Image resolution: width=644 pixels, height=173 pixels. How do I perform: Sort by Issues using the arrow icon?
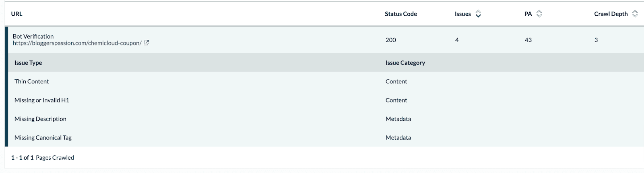(478, 14)
